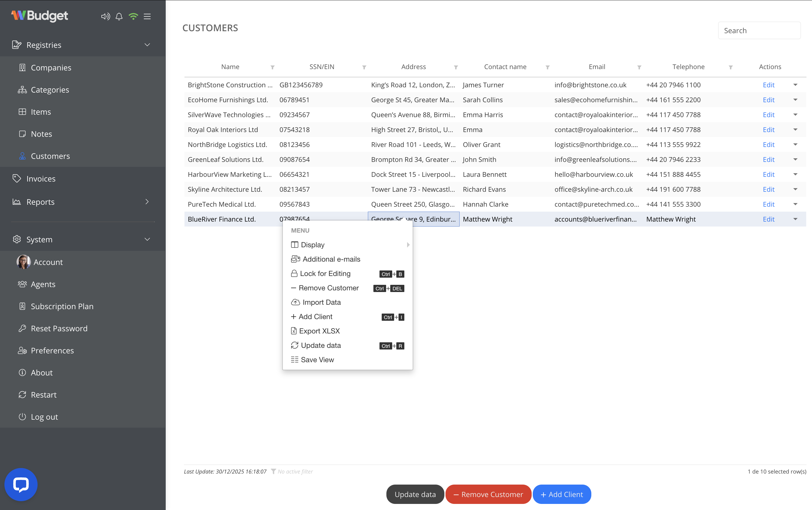Open the live chat bubble
Viewport: 812px width, 510px height.
20,484
